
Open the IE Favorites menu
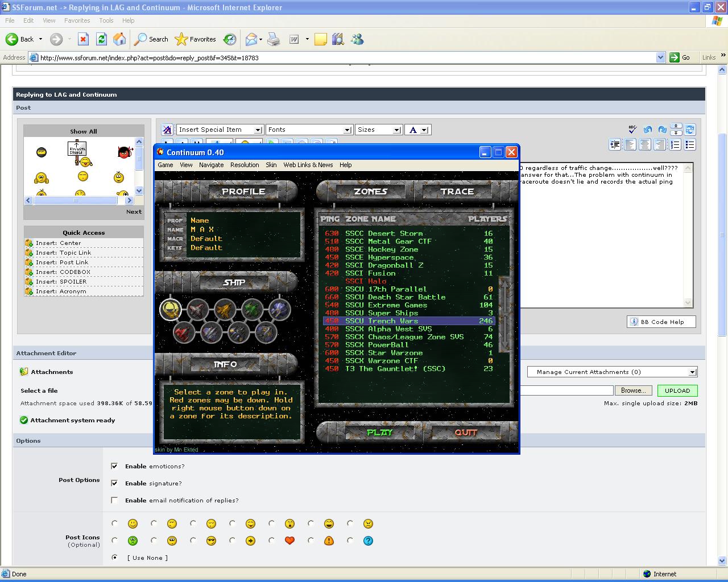point(77,20)
